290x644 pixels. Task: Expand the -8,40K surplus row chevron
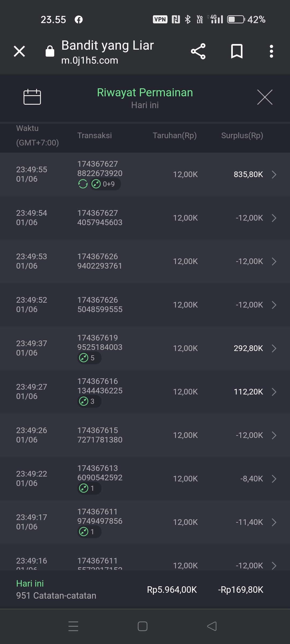coord(274,479)
